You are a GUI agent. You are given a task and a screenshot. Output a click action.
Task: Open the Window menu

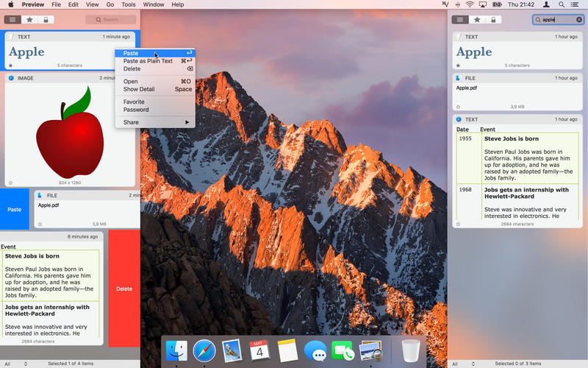pyautogui.click(x=154, y=4)
